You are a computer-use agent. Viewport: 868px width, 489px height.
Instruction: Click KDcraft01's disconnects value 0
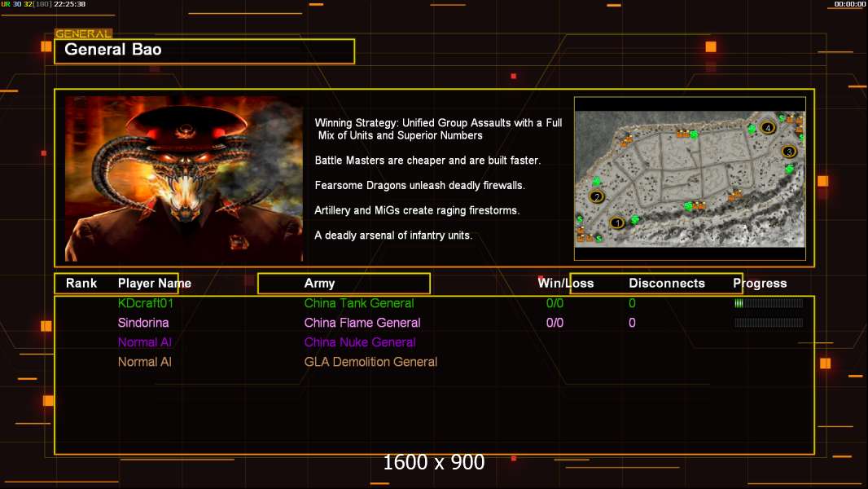632,303
